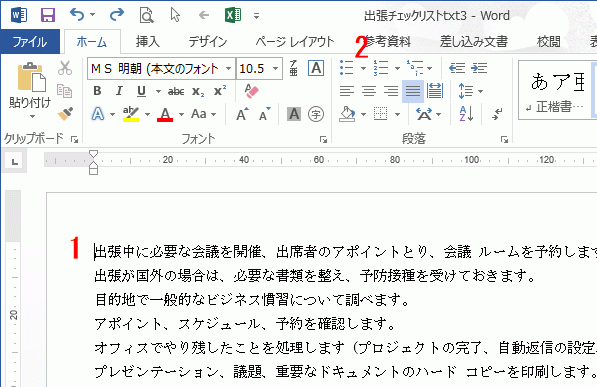Decrease font size with shrink icon
The image size is (597, 387).
point(265,114)
